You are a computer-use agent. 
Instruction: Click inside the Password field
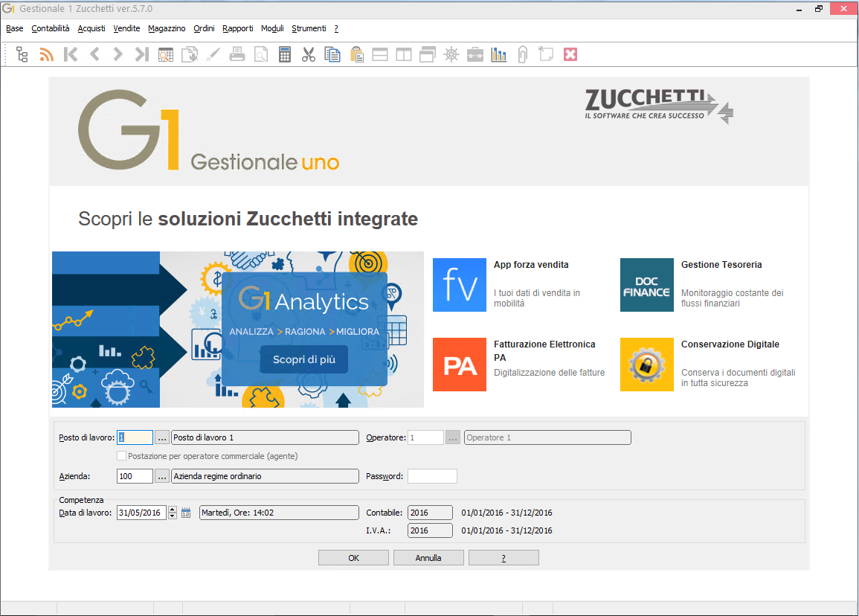pos(432,476)
